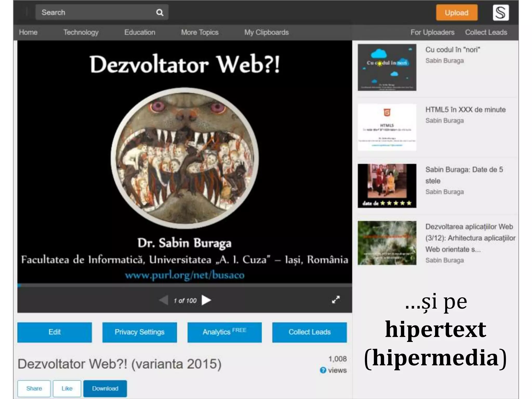Open the Education menu item
The image size is (532, 399).
[139, 32]
